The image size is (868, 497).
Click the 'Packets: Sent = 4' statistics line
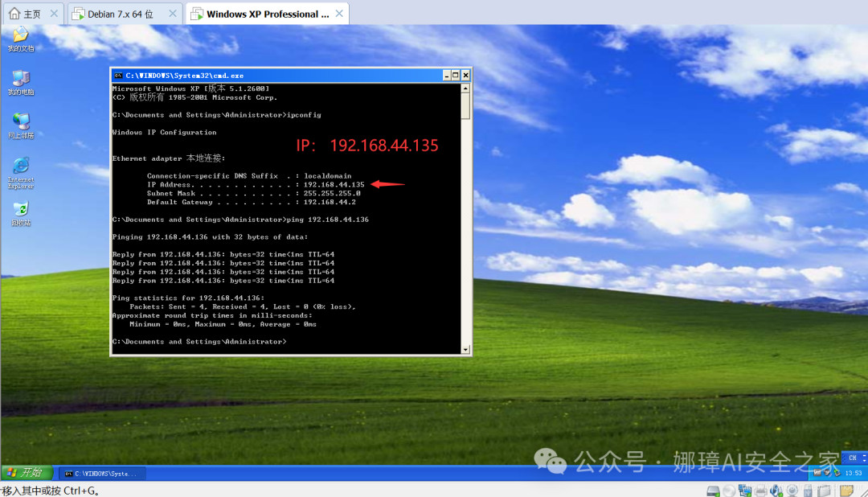click(x=243, y=306)
